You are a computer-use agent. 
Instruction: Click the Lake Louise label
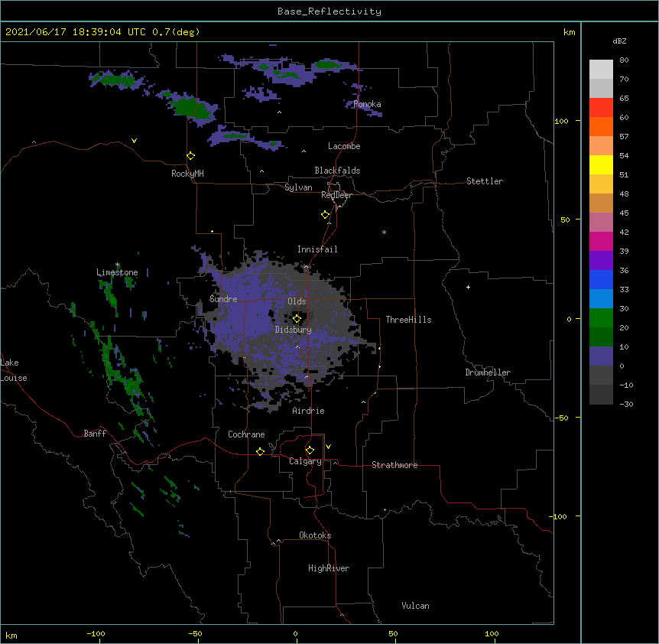click(14, 370)
